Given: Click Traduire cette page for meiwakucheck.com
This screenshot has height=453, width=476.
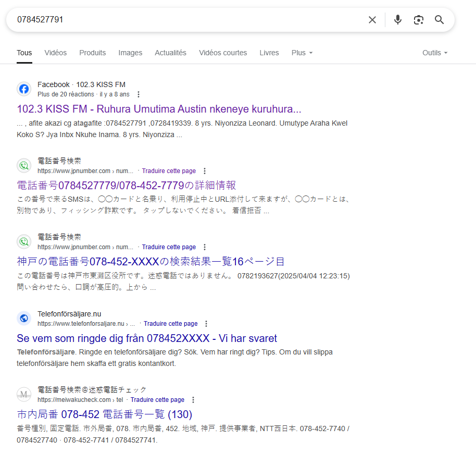Looking at the screenshot, I should [157, 400].
